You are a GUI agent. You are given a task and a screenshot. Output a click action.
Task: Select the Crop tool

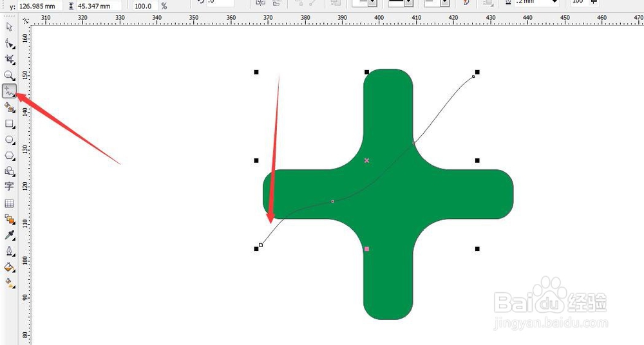tap(9, 59)
